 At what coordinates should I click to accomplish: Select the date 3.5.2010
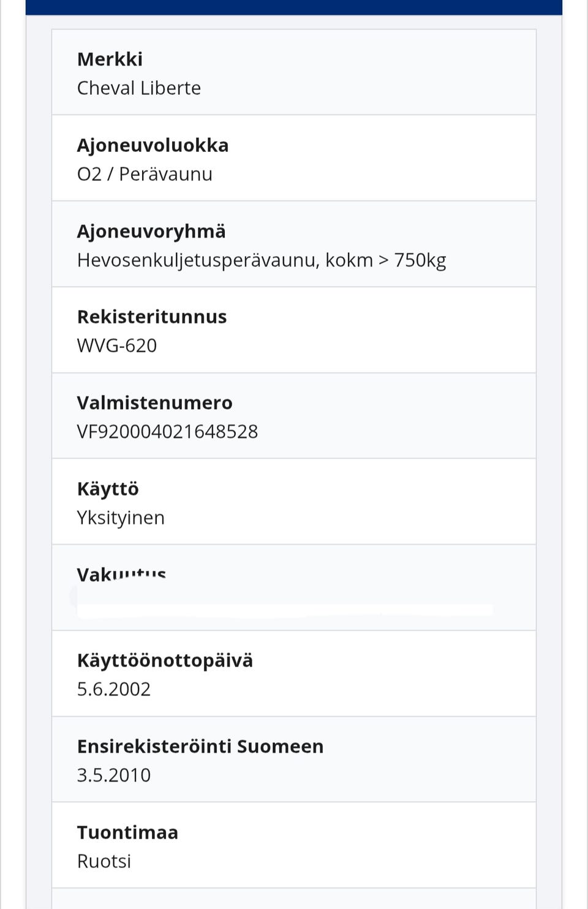coord(114,775)
